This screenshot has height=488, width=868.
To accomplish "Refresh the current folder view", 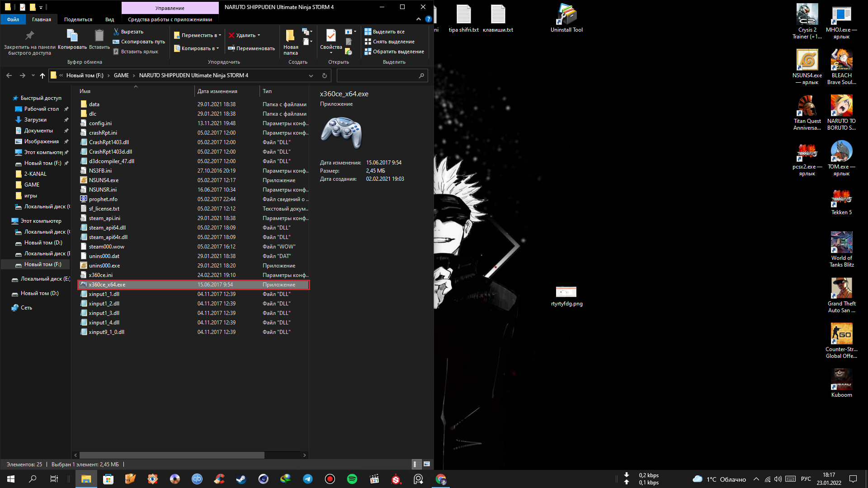I will pyautogui.click(x=324, y=75).
